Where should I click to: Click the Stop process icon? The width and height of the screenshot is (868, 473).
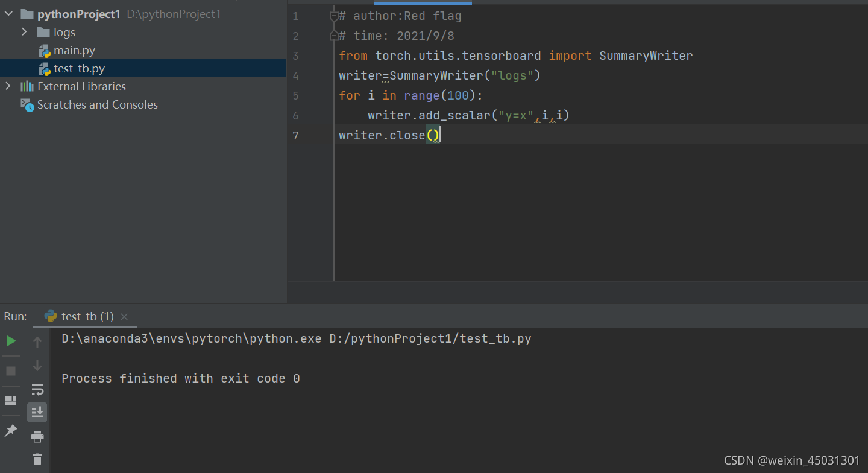tap(11, 370)
